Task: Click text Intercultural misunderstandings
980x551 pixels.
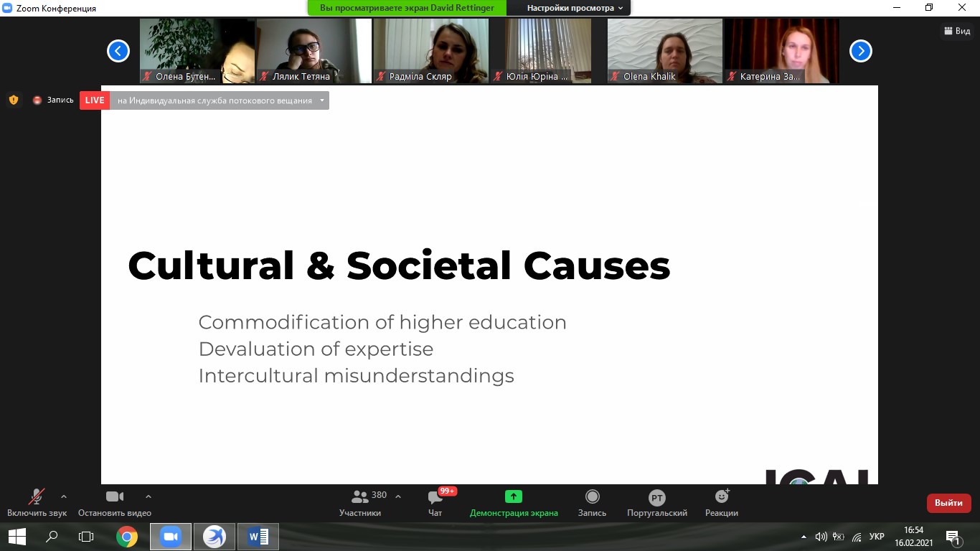Action: tap(356, 376)
